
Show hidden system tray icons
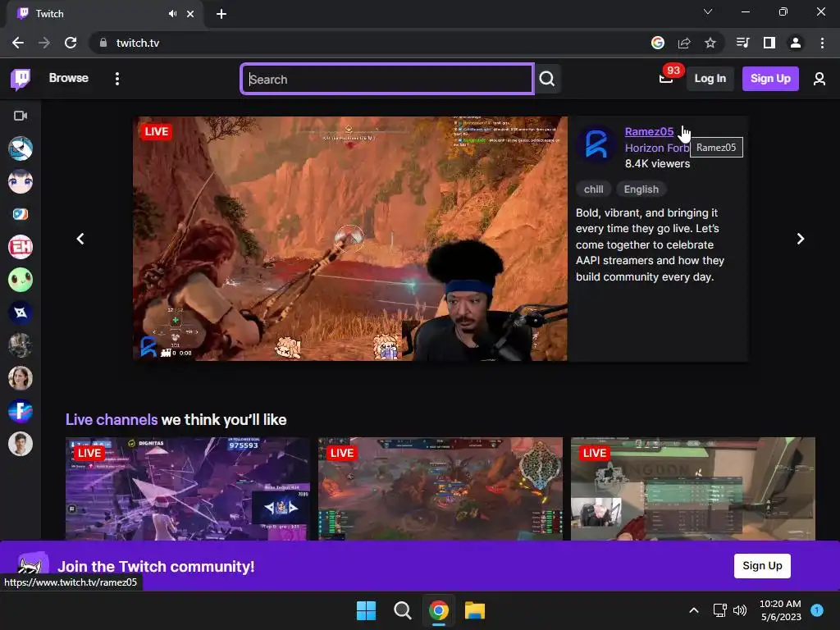coord(694,610)
